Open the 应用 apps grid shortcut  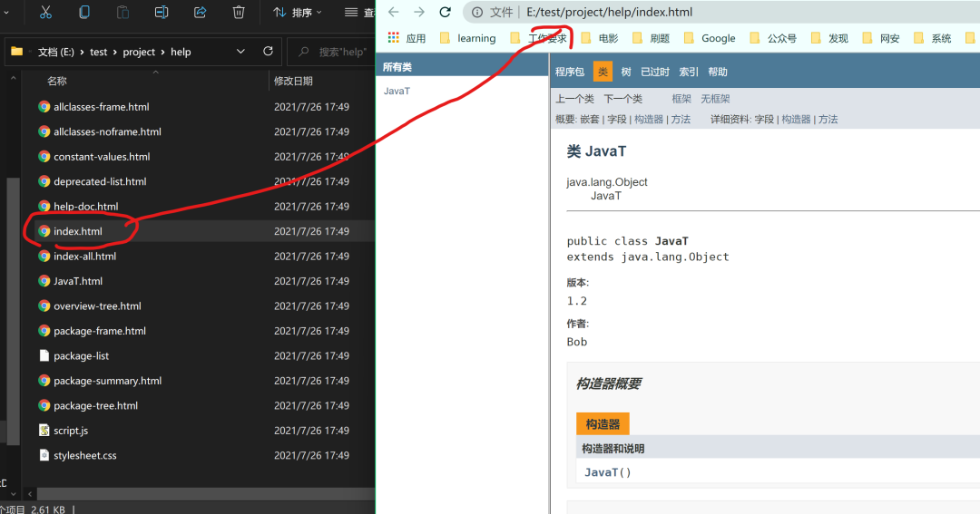(407, 38)
